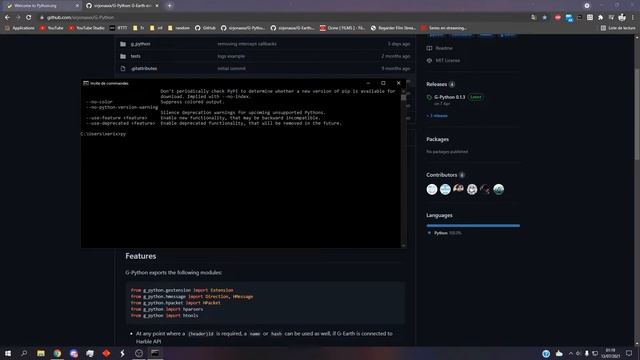640x360 pixels.
Task: Open the g_python folder
Action: 140,44
